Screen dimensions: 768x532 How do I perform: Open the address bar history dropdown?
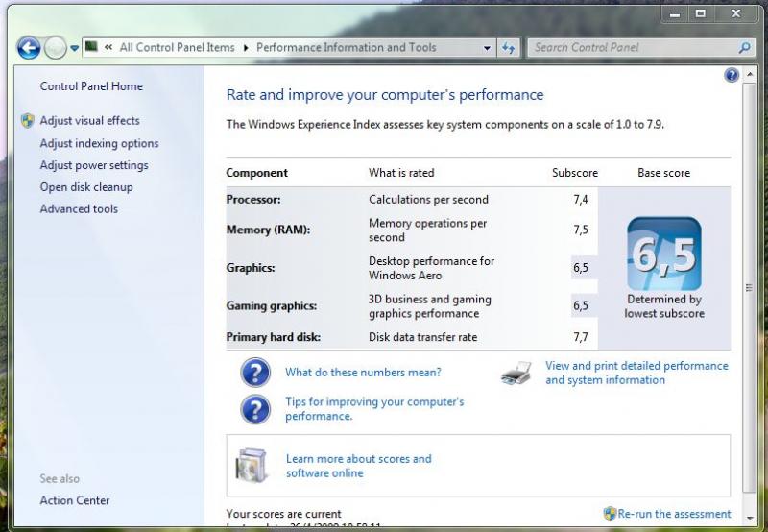point(487,48)
